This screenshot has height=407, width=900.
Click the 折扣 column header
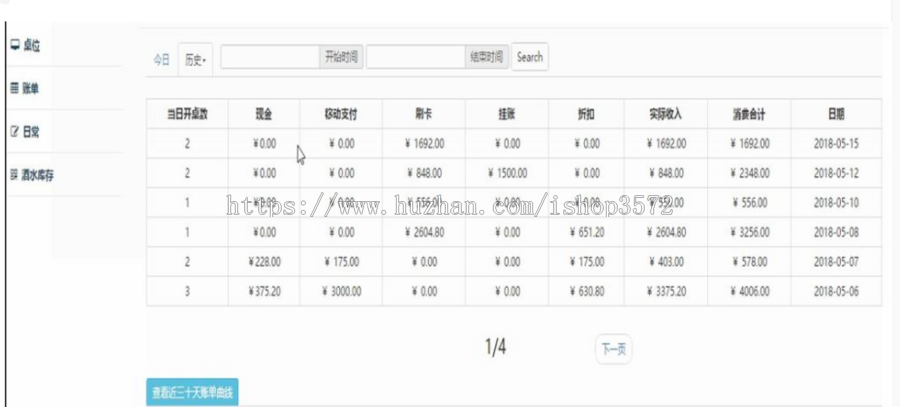586,114
